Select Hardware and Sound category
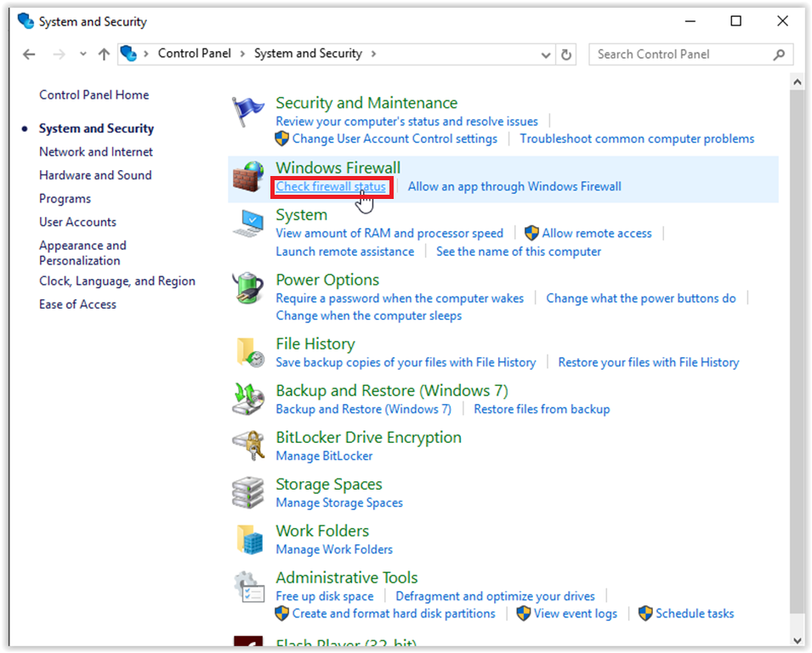 [95, 175]
